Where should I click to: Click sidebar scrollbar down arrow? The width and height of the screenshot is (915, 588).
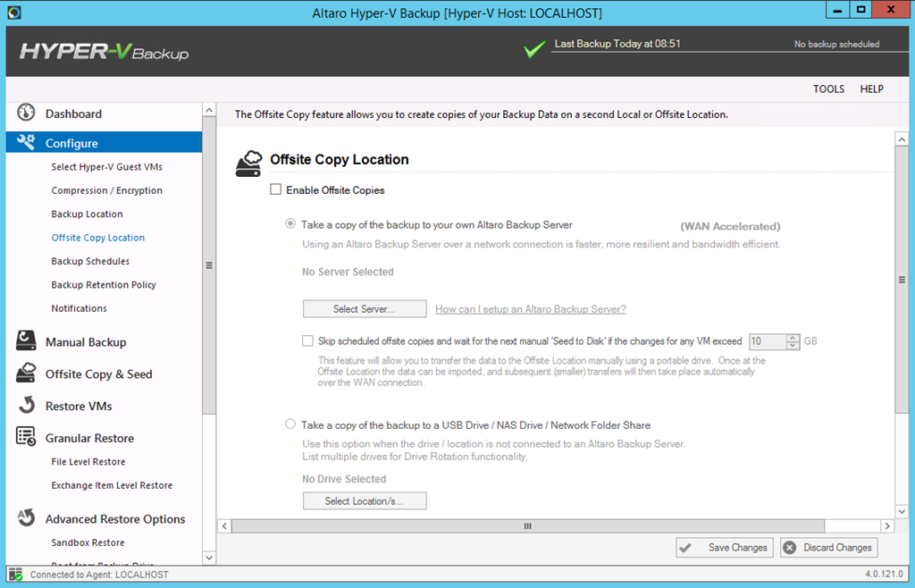209,559
